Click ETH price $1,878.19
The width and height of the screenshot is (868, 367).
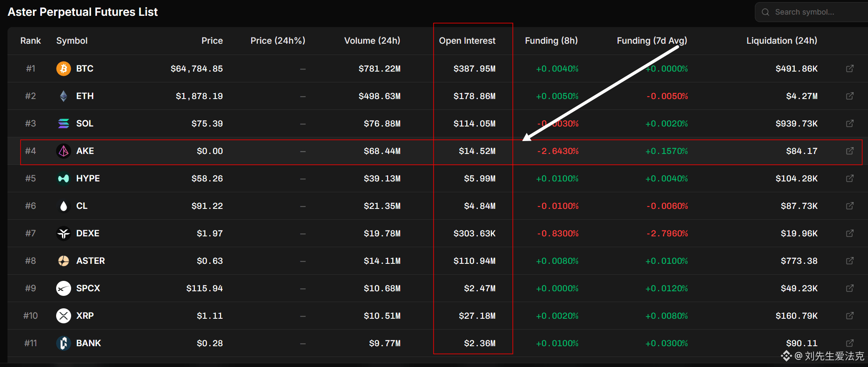click(x=199, y=96)
